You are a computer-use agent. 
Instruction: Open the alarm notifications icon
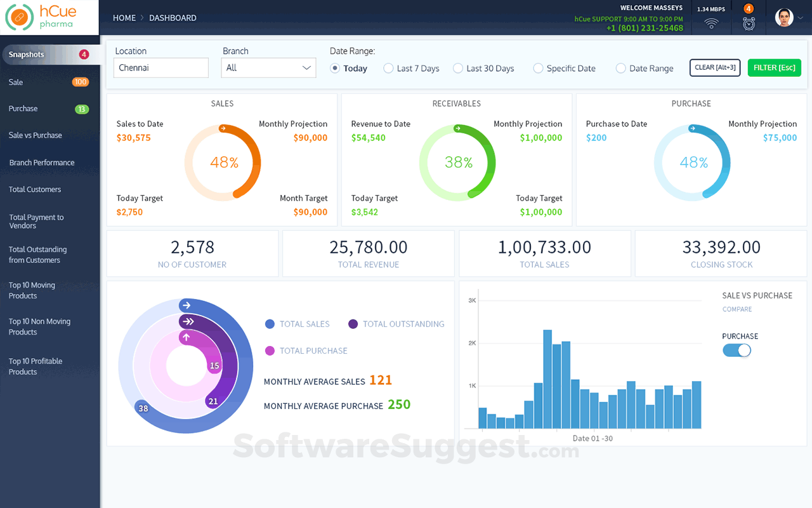[x=749, y=22]
